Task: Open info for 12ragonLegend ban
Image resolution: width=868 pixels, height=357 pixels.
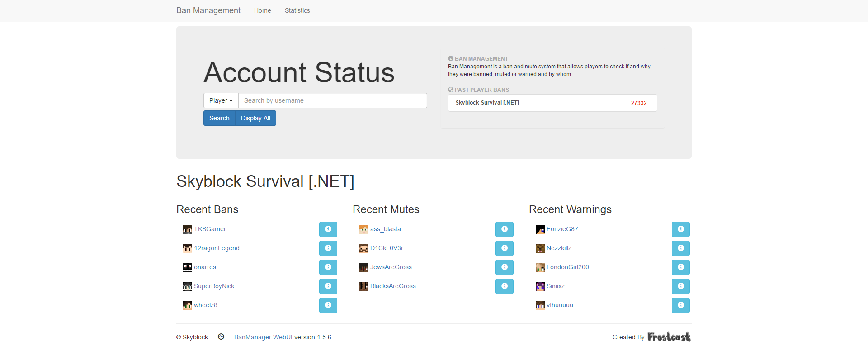Action: click(x=328, y=248)
